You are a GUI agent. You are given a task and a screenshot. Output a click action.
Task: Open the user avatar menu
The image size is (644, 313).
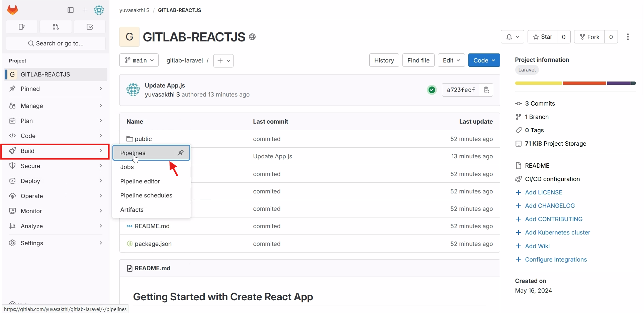pos(99,10)
